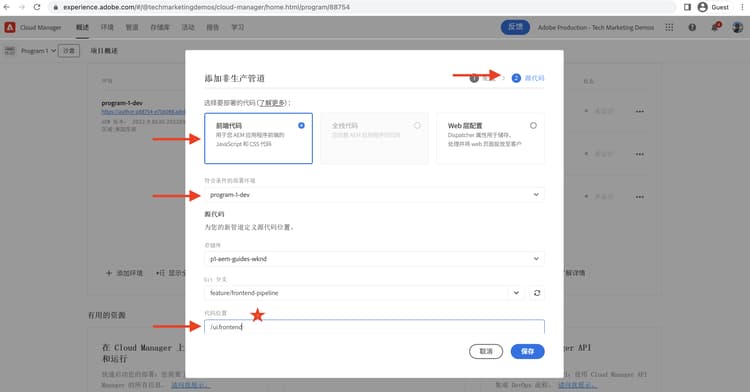Select the Web 层配置 radio button
750x392 pixels.
pos(533,125)
